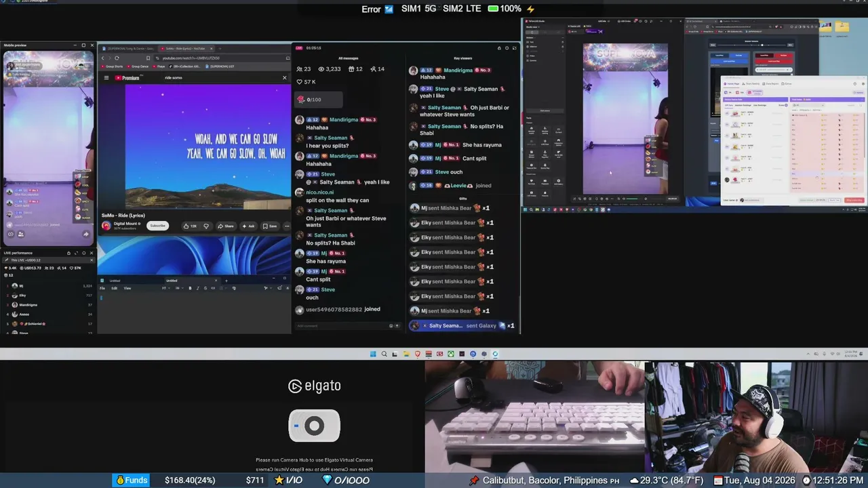Focus the youtube.com address bar
This screenshot has height=488, width=868.
click(220, 58)
